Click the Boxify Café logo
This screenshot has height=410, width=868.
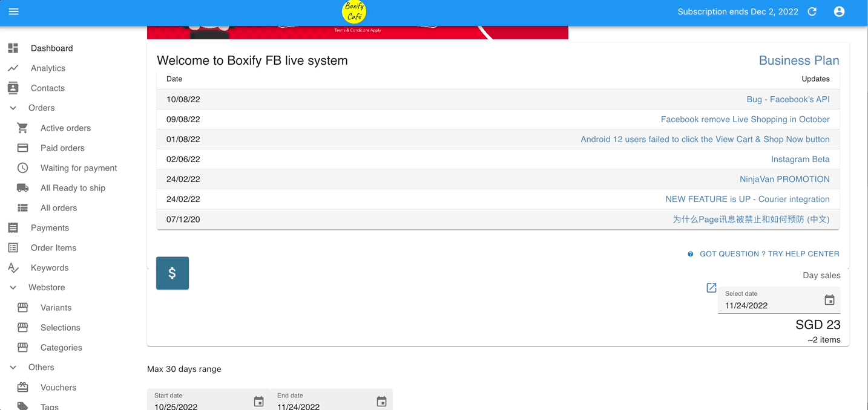[x=354, y=12]
